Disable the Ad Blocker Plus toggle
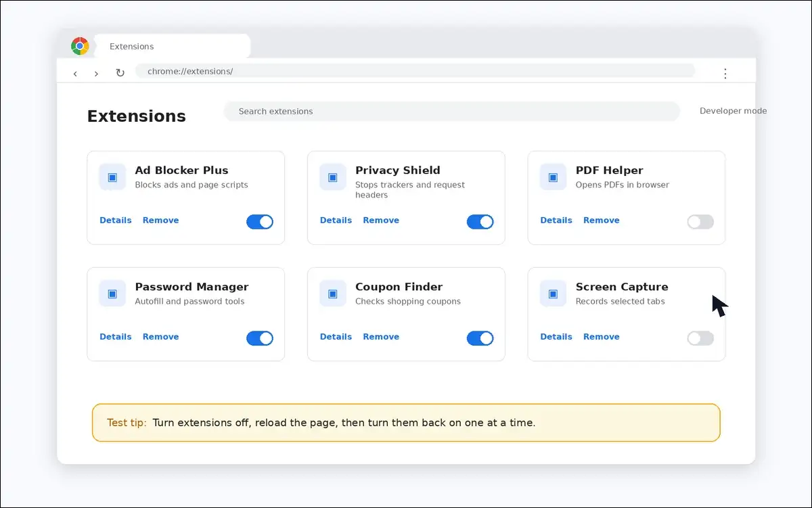Image resolution: width=812 pixels, height=508 pixels. coord(260,222)
